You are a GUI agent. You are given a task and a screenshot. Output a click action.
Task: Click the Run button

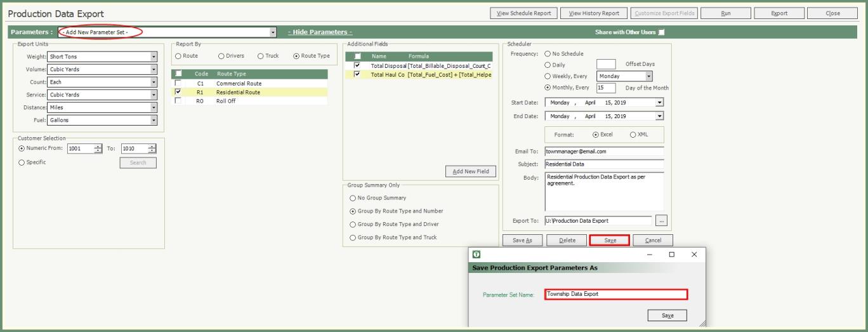[725, 13]
